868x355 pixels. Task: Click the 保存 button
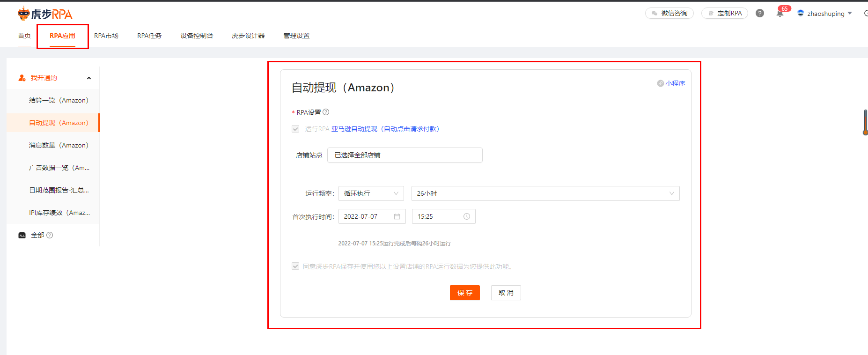pyautogui.click(x=465, y=293)
